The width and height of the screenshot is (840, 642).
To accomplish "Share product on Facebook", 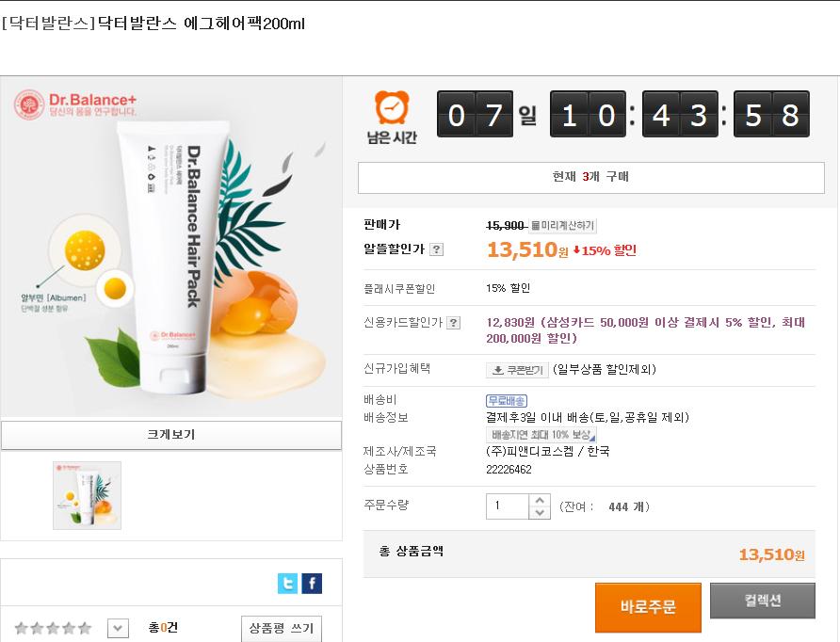I will (x=312, y=584).
